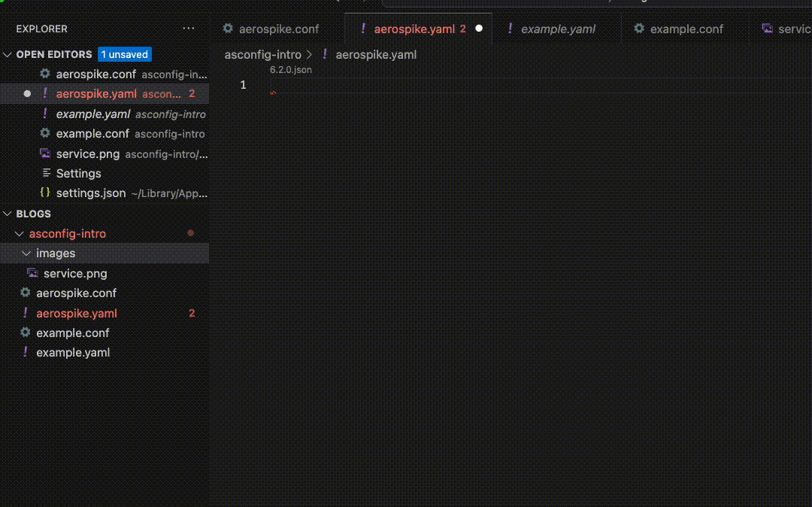The image size is (812, 507).
Task: Open the Explorer More Actions ellipsis icon
Action: pos(189,28)
